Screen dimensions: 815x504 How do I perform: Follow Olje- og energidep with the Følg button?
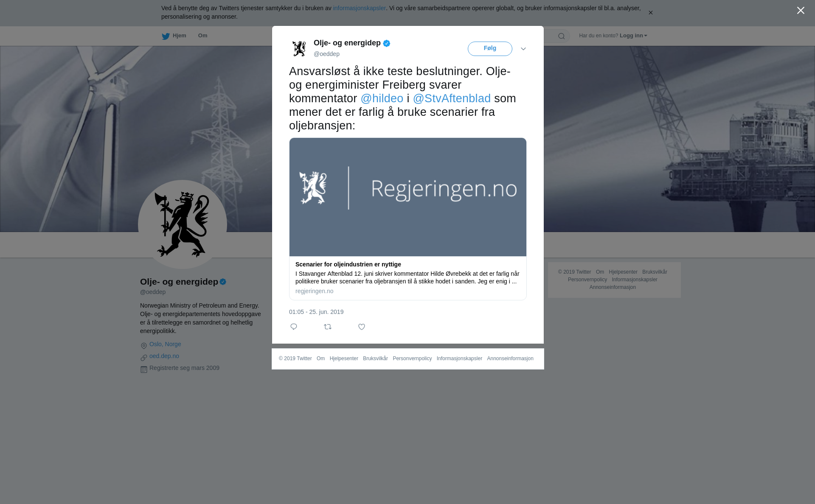point(490,49)
